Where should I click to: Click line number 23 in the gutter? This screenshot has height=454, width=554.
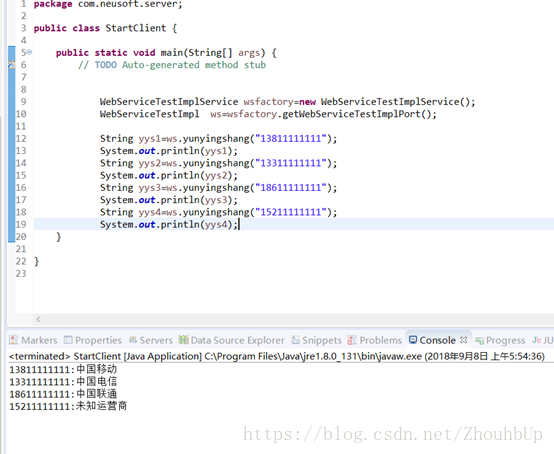point(21,274)
